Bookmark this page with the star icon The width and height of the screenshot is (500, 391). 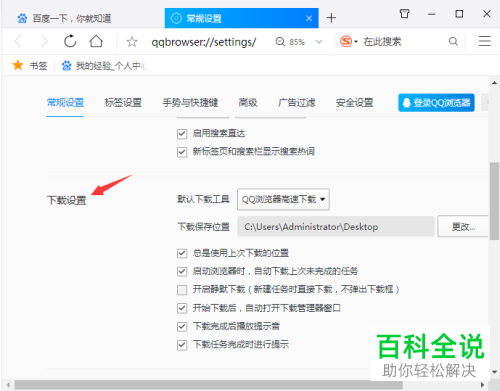click(x=132, y=42)
